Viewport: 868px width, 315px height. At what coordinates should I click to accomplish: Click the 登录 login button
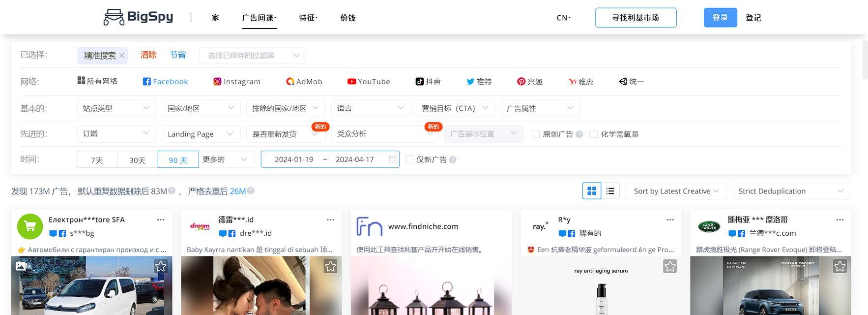720,18
